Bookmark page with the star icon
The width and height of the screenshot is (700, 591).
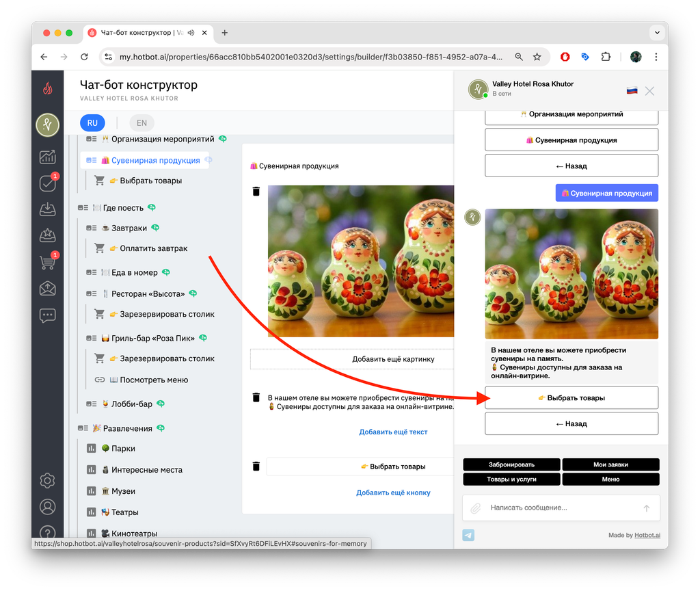pyautogui.click(x=537, y=57)
